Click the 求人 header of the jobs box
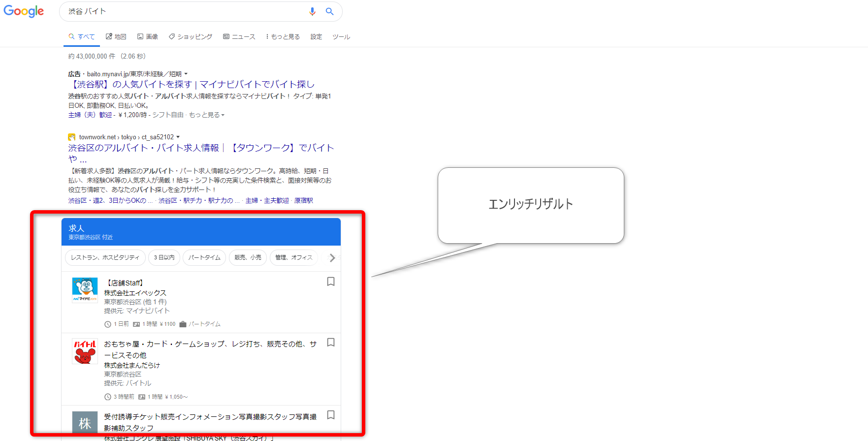The image size is (868, 441). (x=201, y=232)
